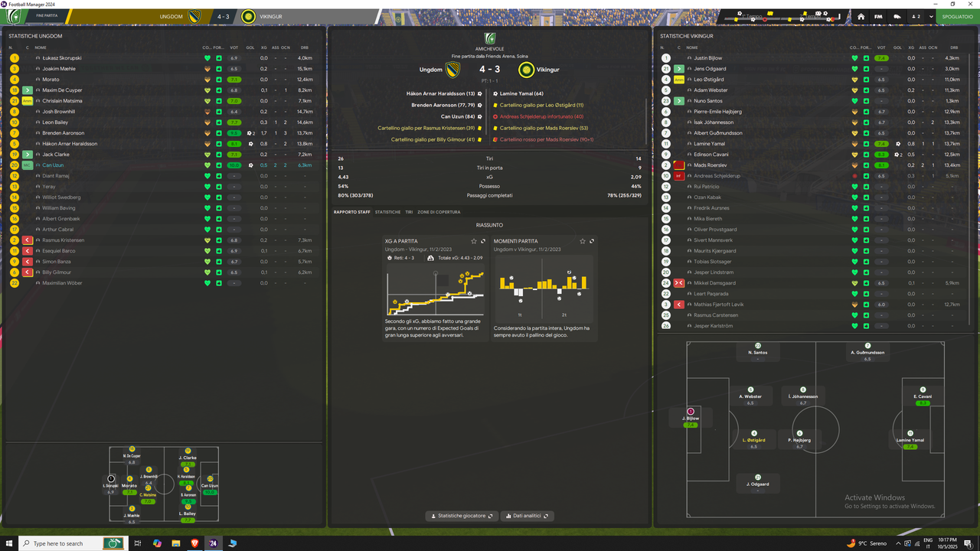Click Leo Østigård's yellow Amm badge
The height and width of the screenshot is (551, 980).
[x=679, y=80]
